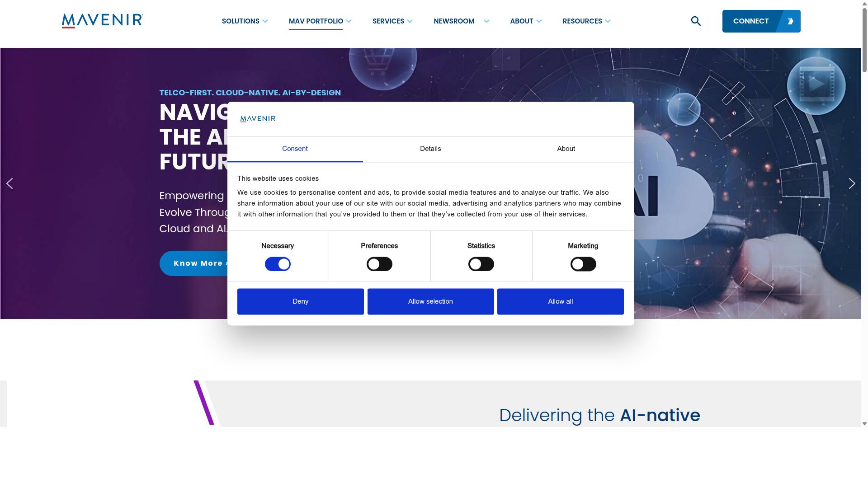Click the Allow all button
868x488 pixels.
pos(561,301)
